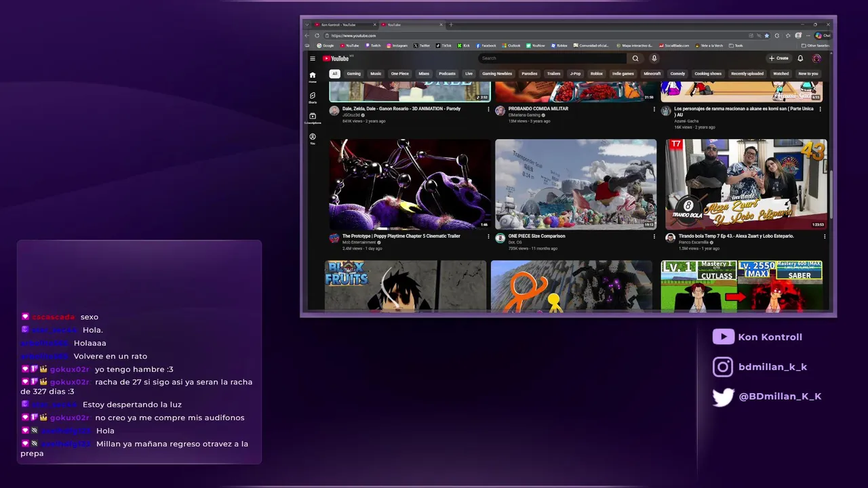Open the YouTube hamburger guide menu

313,58
